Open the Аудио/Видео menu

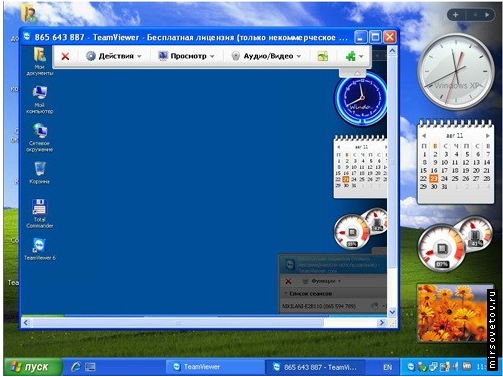pos(266,56)
